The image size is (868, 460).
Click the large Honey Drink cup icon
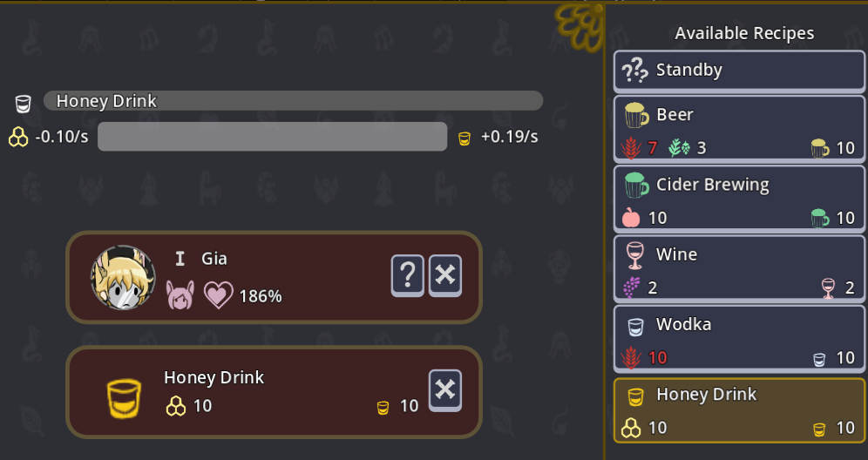click(124, 397)
